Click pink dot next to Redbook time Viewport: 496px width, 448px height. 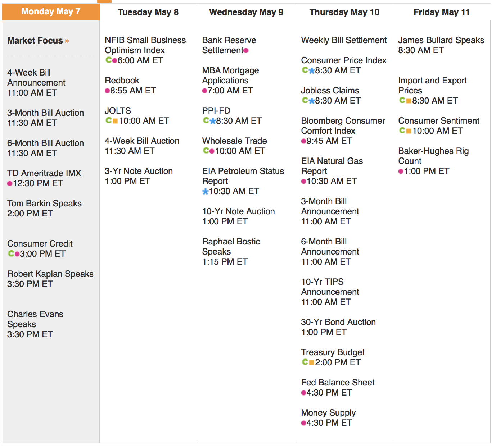[107, 91]
